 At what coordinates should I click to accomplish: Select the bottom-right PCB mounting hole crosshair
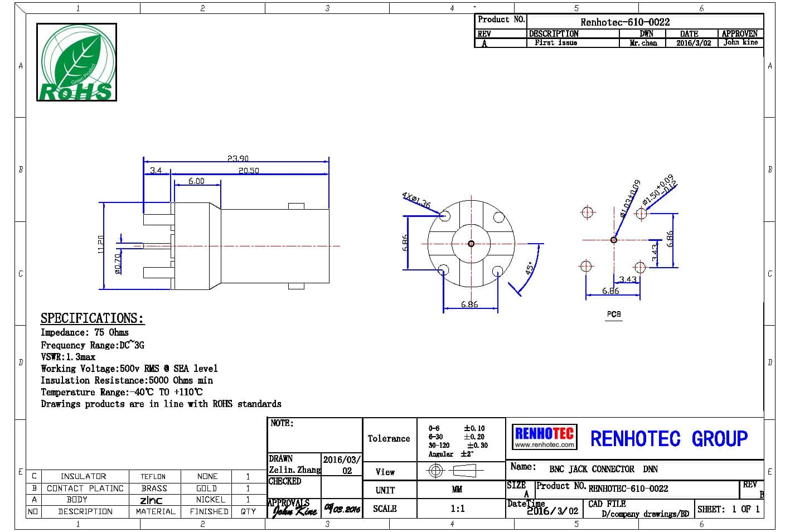[x=640, y=268]
